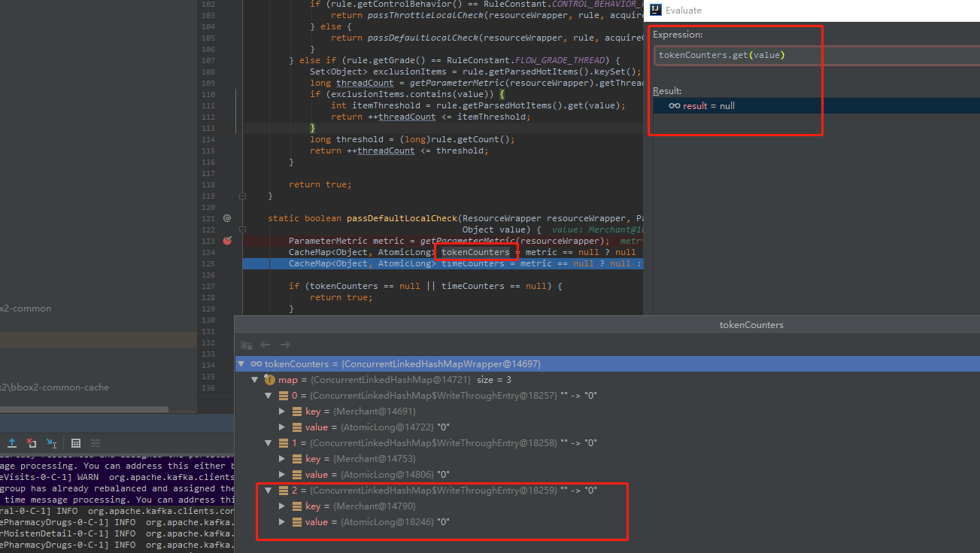
Task: Expand the key Merchant@14753 node
Action: click(282, 459)
